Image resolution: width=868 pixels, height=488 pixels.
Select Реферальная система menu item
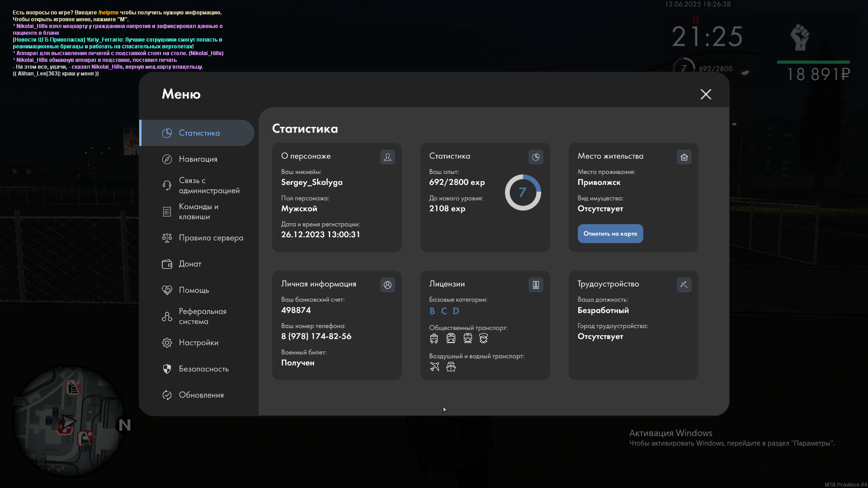click(197, 316)
